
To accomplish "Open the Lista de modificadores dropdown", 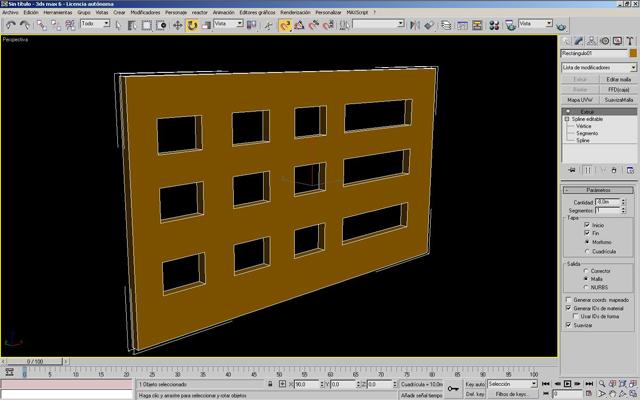I will point(599,67).
